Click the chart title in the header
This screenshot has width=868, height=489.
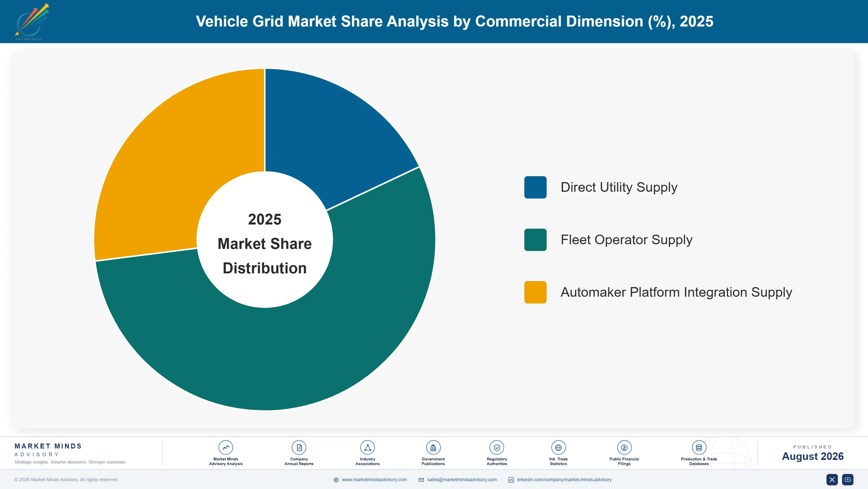[x=454, y=21]
